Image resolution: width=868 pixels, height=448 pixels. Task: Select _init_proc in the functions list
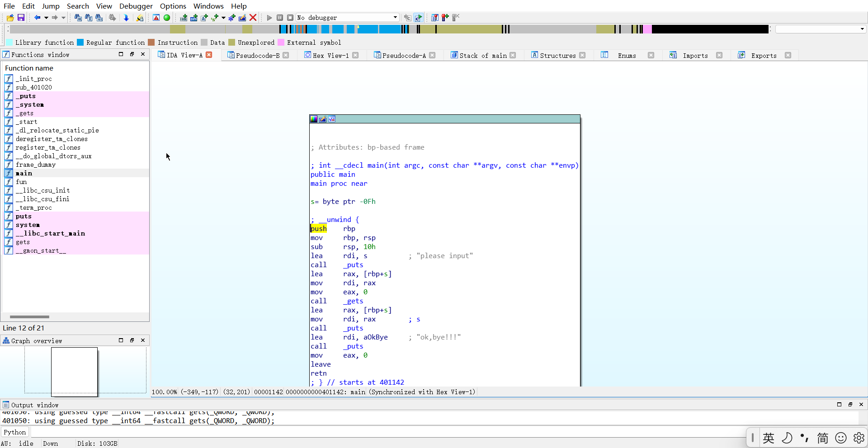pos(34,79)
